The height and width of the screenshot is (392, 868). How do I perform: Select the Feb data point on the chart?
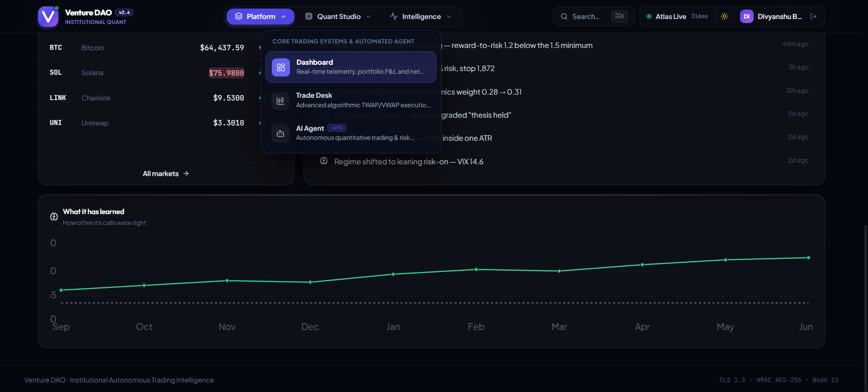point(476,269)
